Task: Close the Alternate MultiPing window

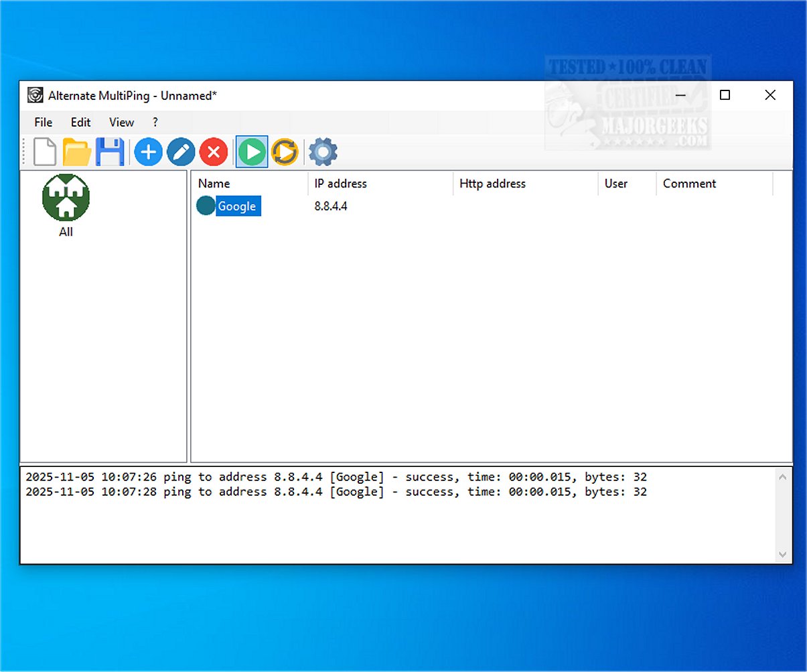Action: coord(770,95)
